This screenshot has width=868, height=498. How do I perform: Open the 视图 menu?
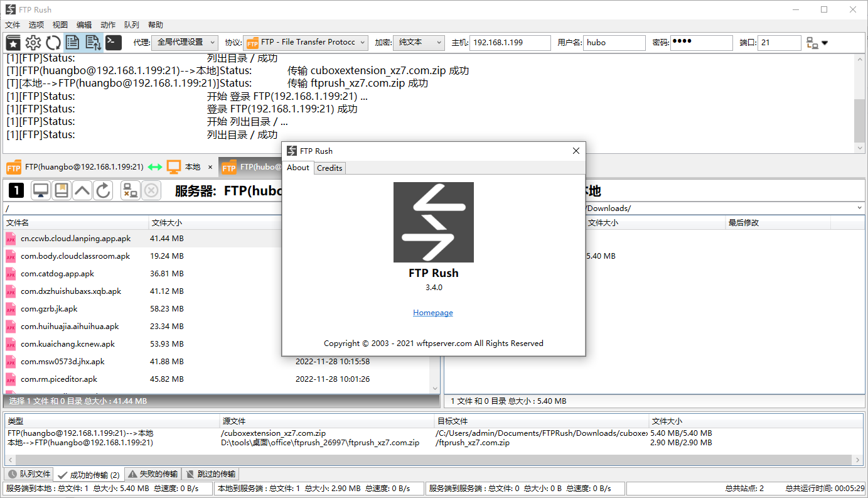[x=60, y=25]
